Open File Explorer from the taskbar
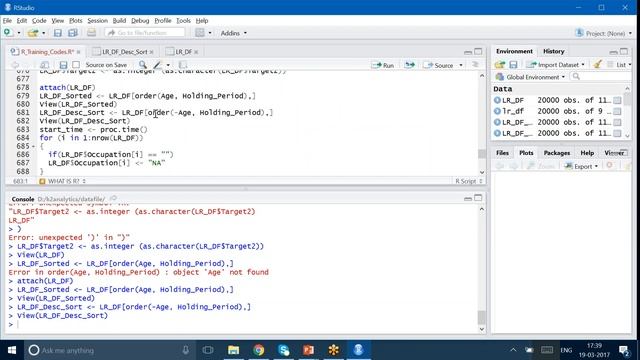This screenshot has width=640, height=360. (x=233, y=350)
